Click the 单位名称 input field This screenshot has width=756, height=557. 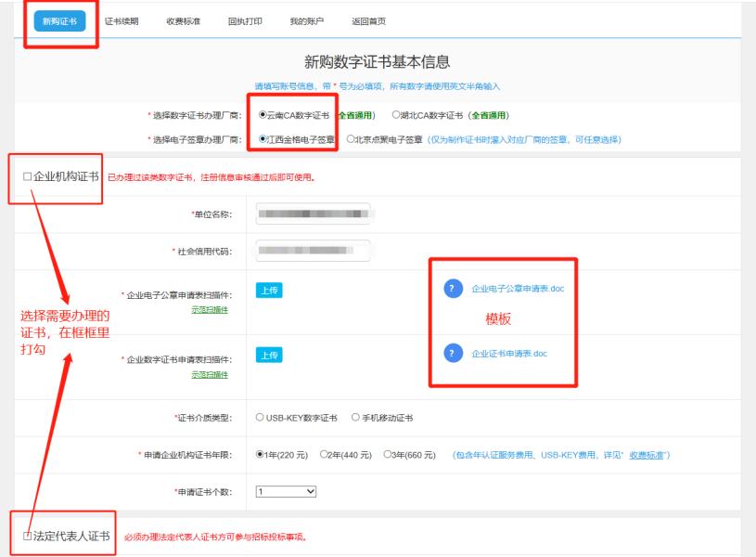pos(315,212)
